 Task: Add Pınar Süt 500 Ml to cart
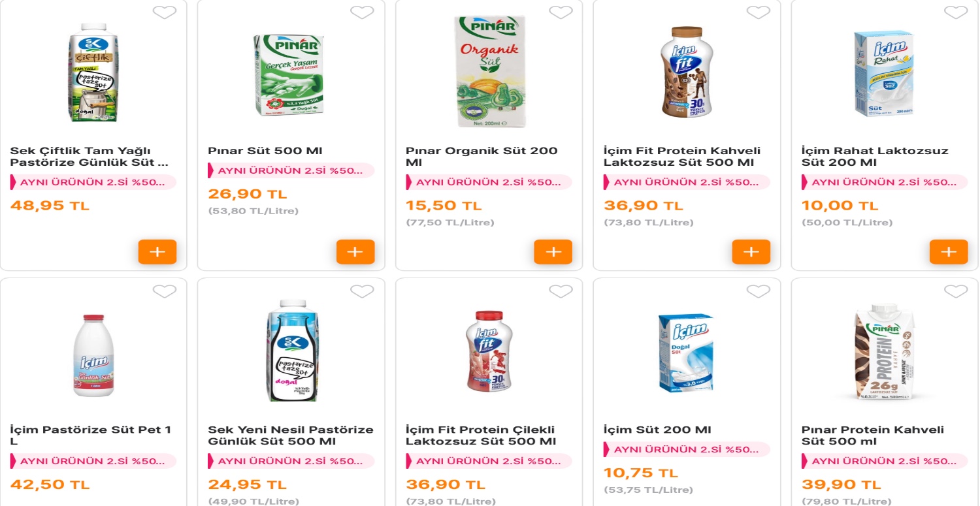[x=355, y=251]
